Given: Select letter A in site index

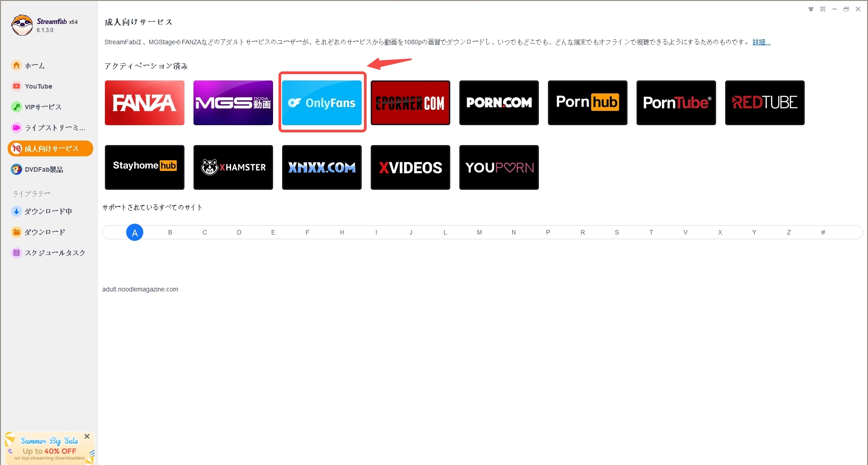Looking at the screenshot, I should pyautogui.click(x=135, y=232).
